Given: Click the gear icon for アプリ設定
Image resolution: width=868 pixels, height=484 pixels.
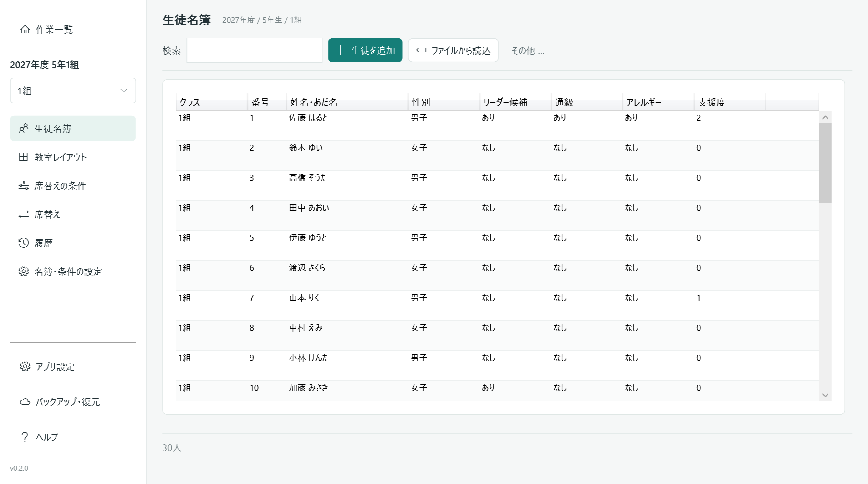Looking at the screenshot, I should click(25, 366).
